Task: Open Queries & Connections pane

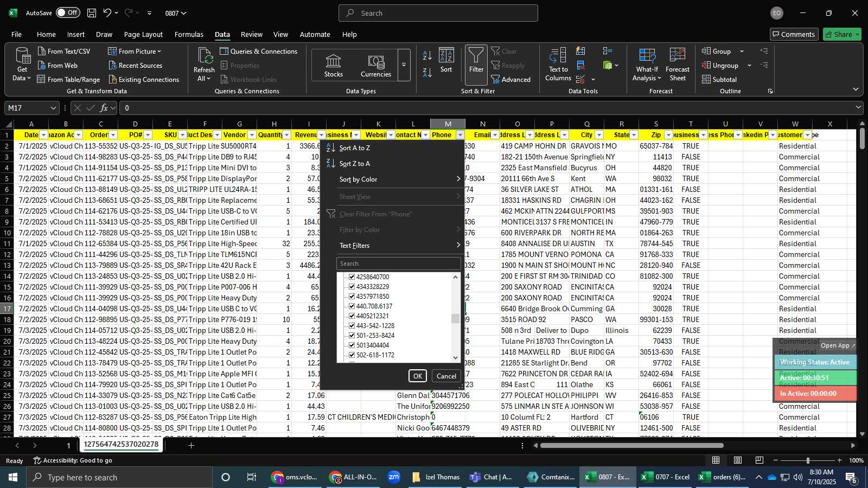Action: click(x=259, y=51)
